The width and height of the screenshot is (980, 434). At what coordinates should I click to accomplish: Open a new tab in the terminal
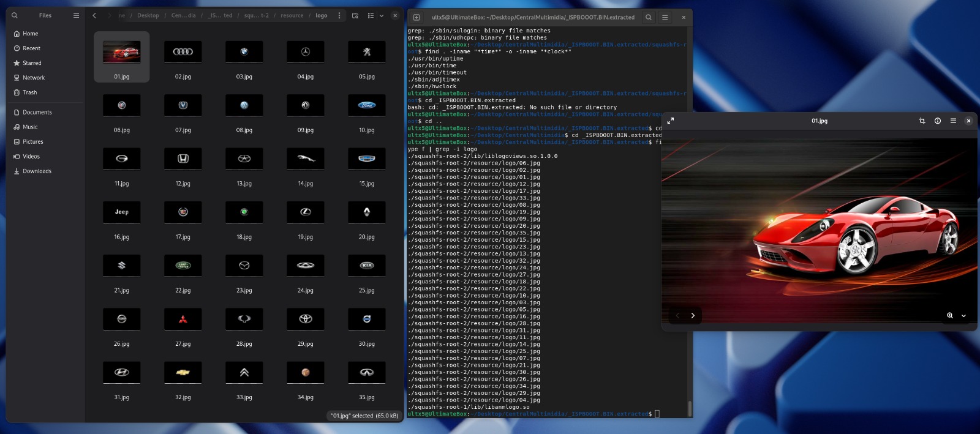417,17
